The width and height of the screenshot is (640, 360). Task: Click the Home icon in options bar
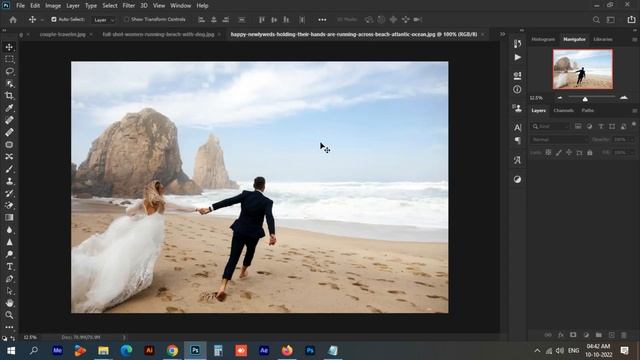(13, 20)
